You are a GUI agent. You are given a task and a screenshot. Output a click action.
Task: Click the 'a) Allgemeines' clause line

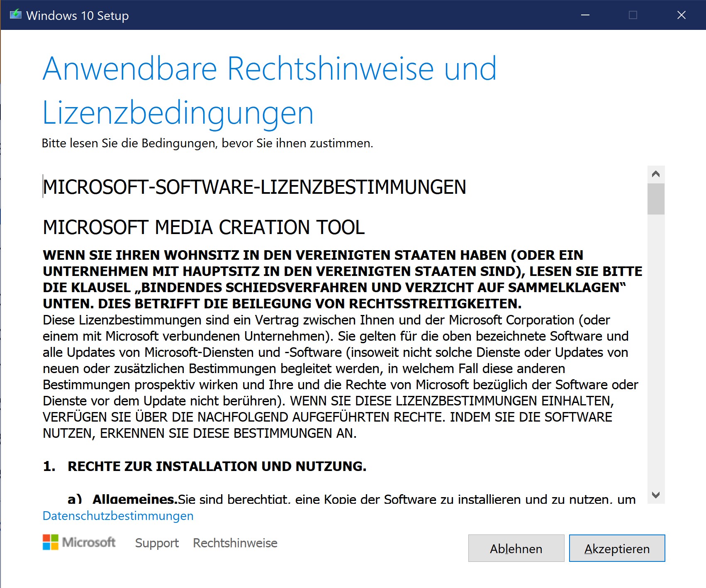(x=352, y=498)
